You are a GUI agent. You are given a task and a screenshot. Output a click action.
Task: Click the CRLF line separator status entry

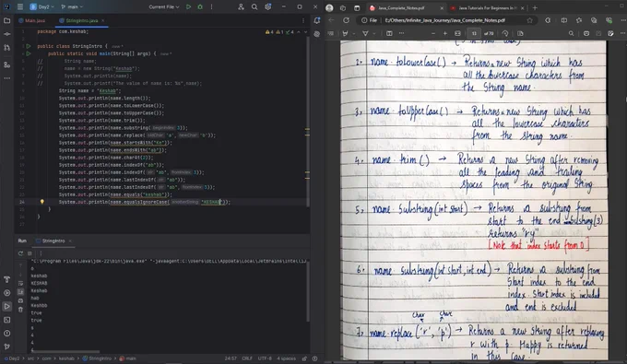[247, 358]
